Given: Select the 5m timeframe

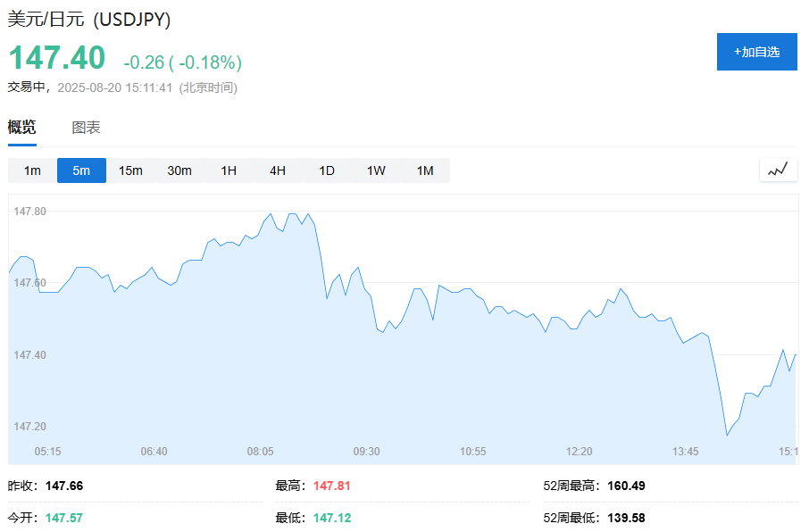Looking at the screenshot, I should point(81,170).
